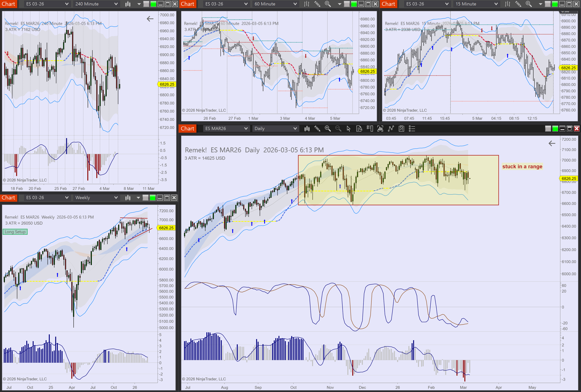Image resolution: width=581 pixels, height=392 pixels.
Task: Toggle gray interval link button on 240 Minute chart
Action: [146, 4]
